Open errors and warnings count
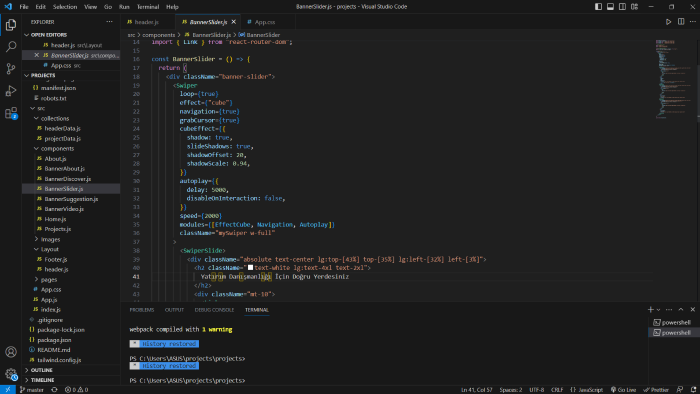 pyautogui.click(x=76, y=390)
